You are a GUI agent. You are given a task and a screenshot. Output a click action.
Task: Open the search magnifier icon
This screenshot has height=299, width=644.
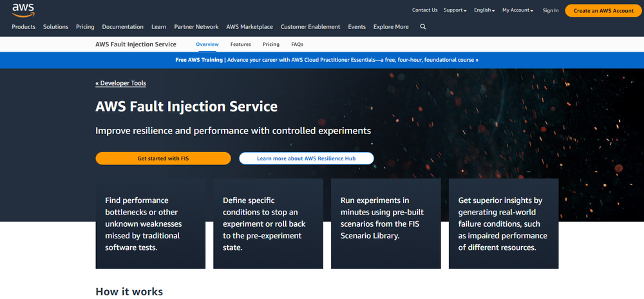tap(423, 26)
